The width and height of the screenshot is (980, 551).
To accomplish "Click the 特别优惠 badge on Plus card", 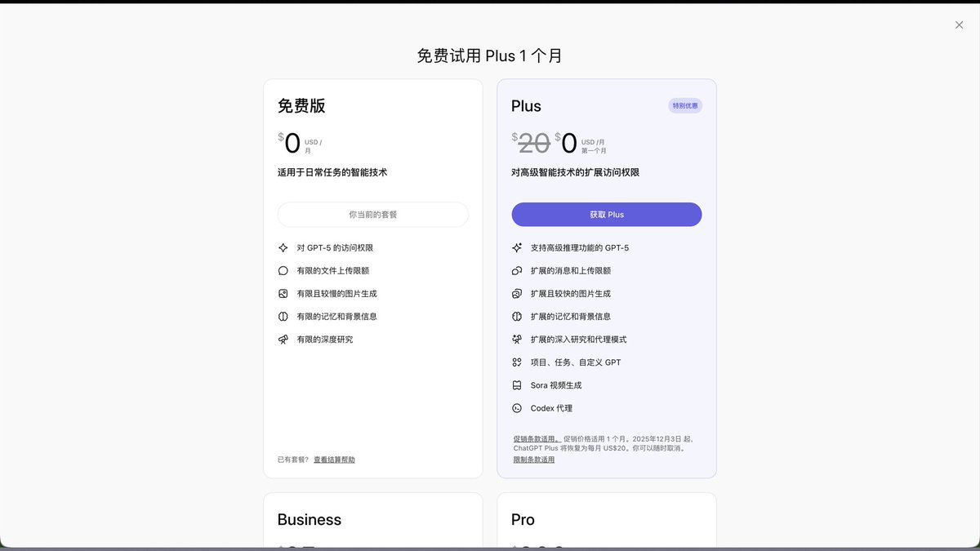I will click(x=685, y=105).
